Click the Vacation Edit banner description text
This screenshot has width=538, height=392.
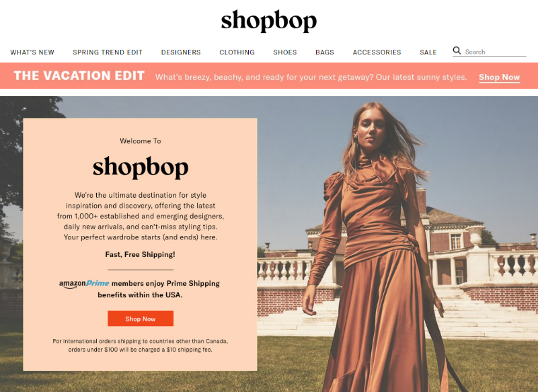[311, 77]
